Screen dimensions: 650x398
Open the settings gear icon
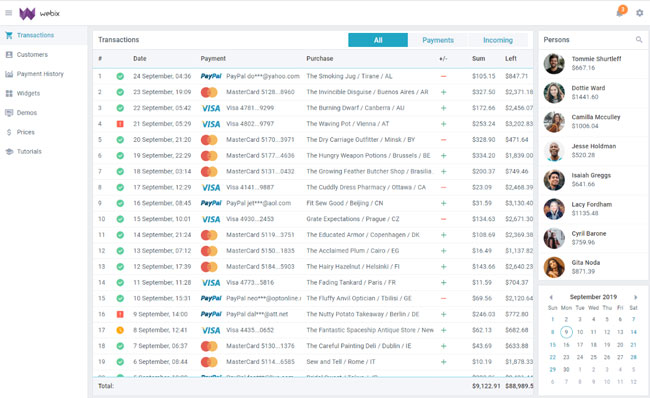click(640, 13)
